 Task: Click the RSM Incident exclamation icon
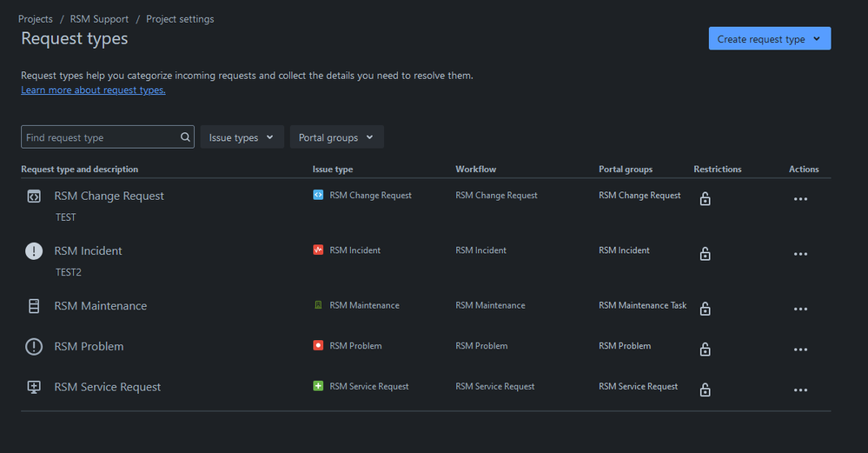pos(34,251)
